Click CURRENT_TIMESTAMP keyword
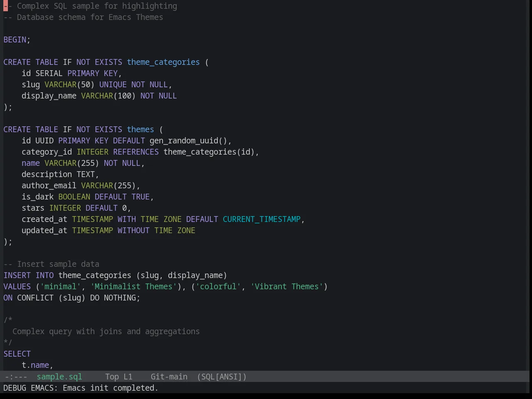Viewport: 532px width, 399px height. [261, 219]
